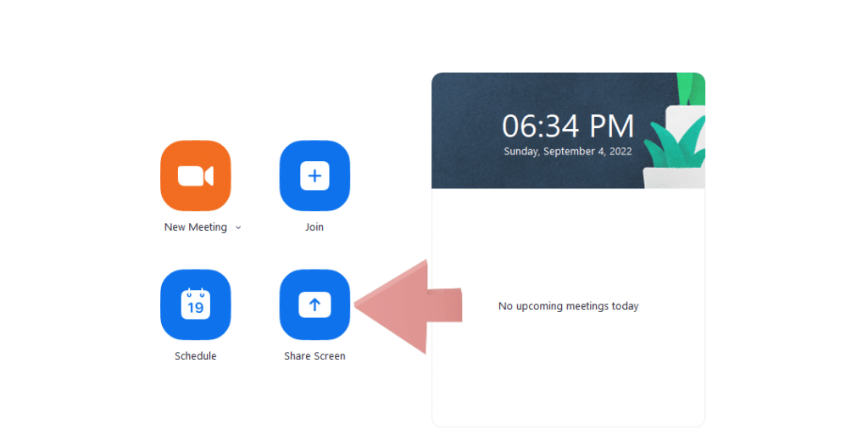Select the Share Screen label text
The height and width of the screenshot is (441, 868).
[x=314, y=356]
